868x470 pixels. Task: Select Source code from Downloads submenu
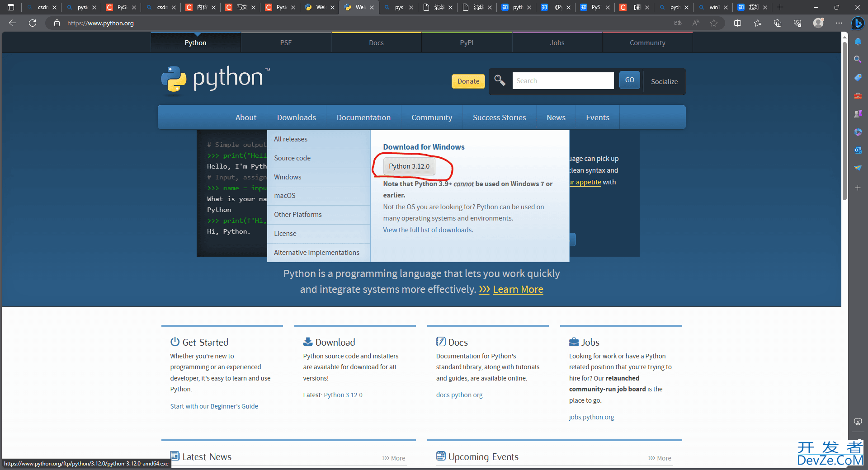click(319, 158)
